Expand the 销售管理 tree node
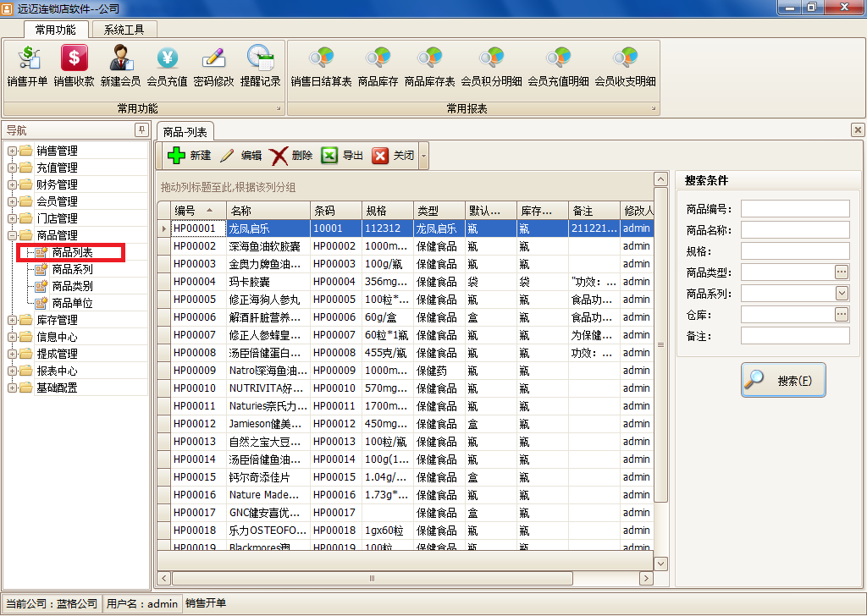 (x=12, y=151)
